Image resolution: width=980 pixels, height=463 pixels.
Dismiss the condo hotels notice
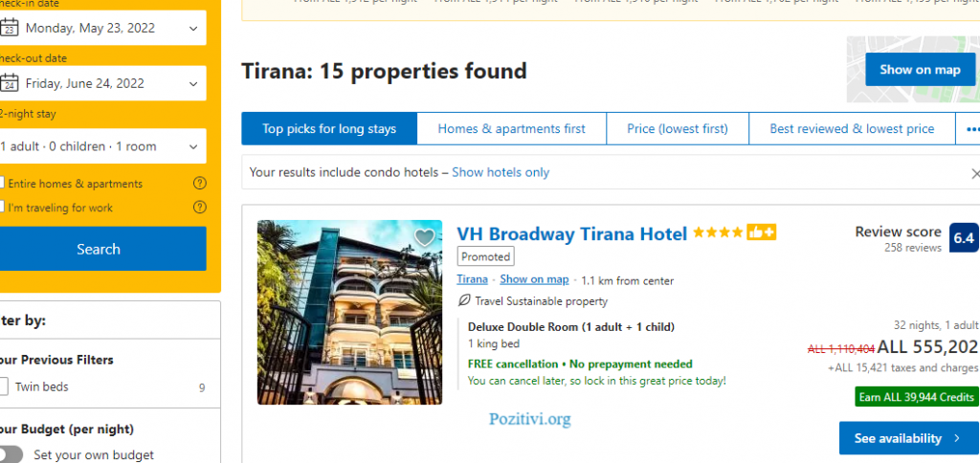974,173
